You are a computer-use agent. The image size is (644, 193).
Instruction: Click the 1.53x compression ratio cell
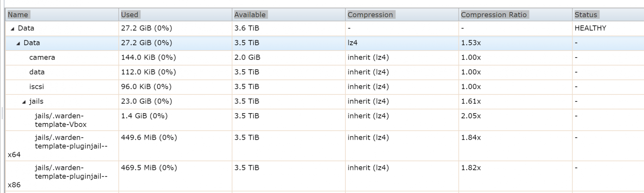point(471,43)
